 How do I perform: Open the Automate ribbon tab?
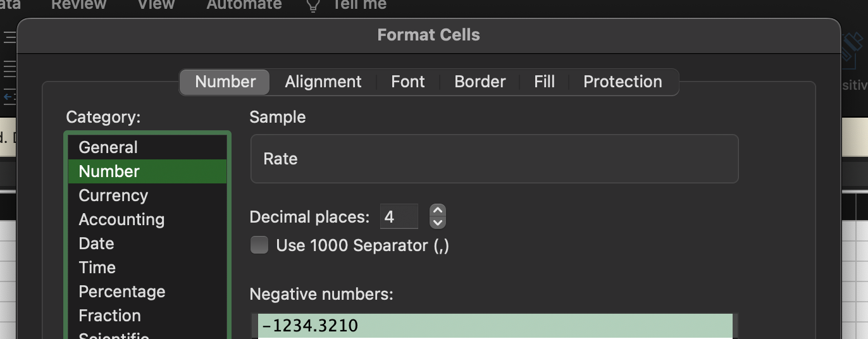(244, 5)
